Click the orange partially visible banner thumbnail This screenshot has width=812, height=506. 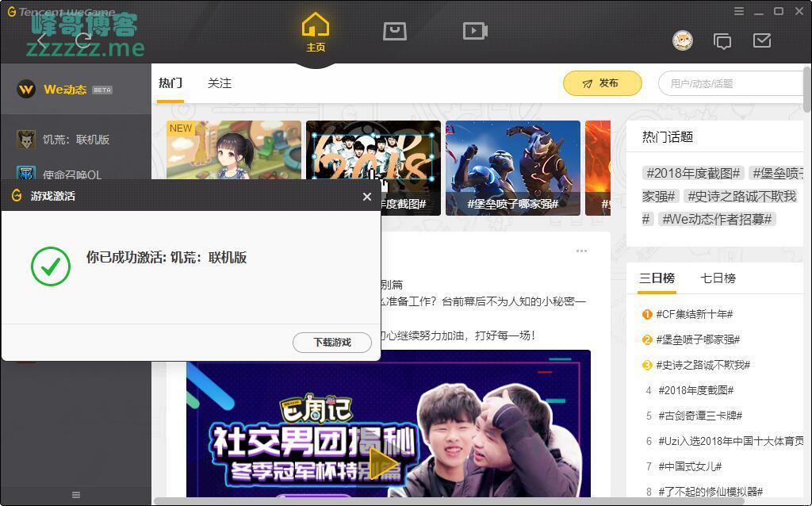[598, 168]
